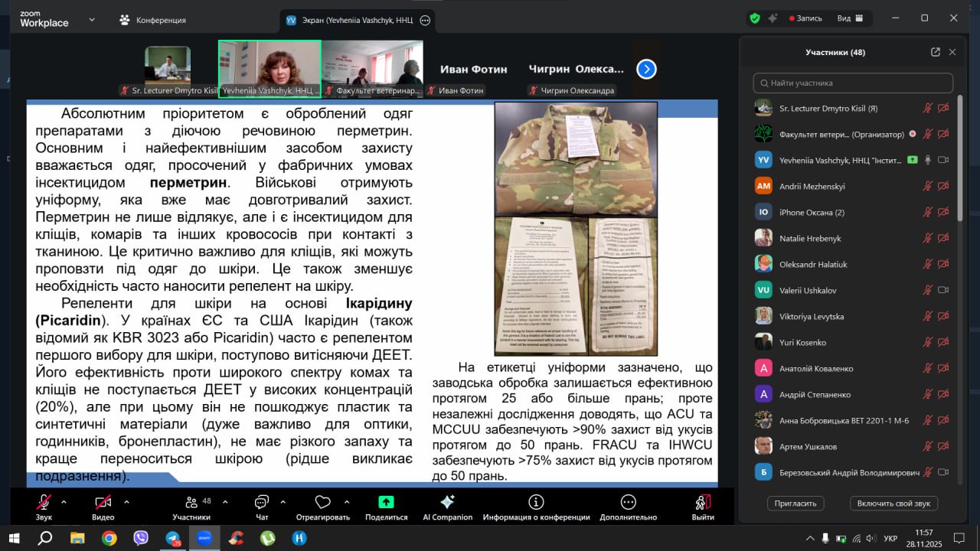This screenshot has height=551, width=980.
Task: Switch to the Conference tab
Action: [153, 20]
